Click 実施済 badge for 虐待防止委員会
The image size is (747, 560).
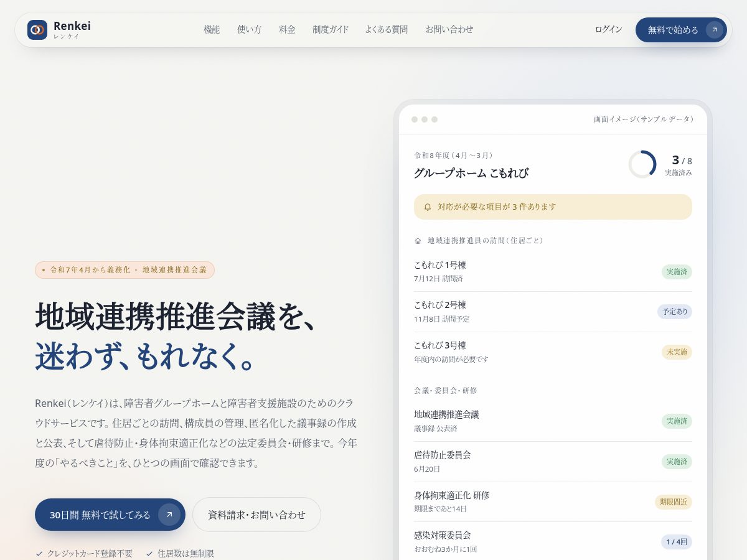[x=677, y=462]
